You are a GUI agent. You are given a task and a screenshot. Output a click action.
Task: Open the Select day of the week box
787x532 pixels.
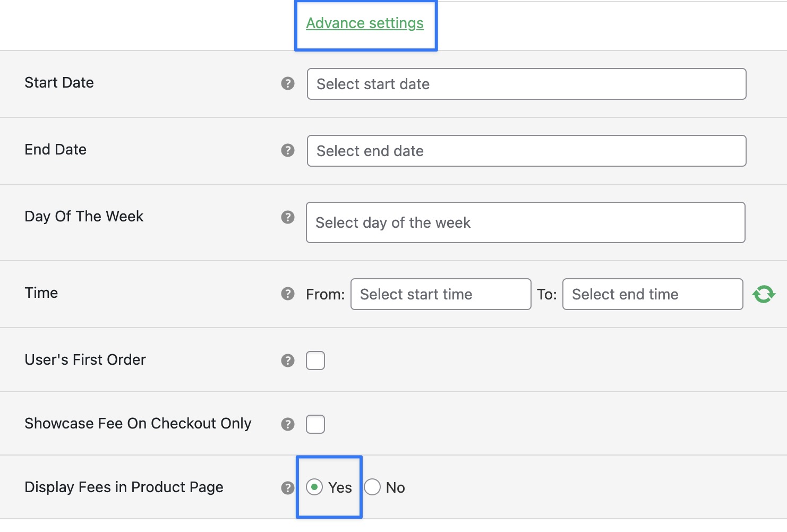click(x=526, y=222)
